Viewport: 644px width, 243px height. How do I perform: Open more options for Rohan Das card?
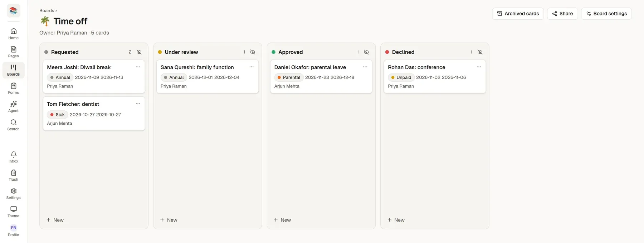[479, 67]
